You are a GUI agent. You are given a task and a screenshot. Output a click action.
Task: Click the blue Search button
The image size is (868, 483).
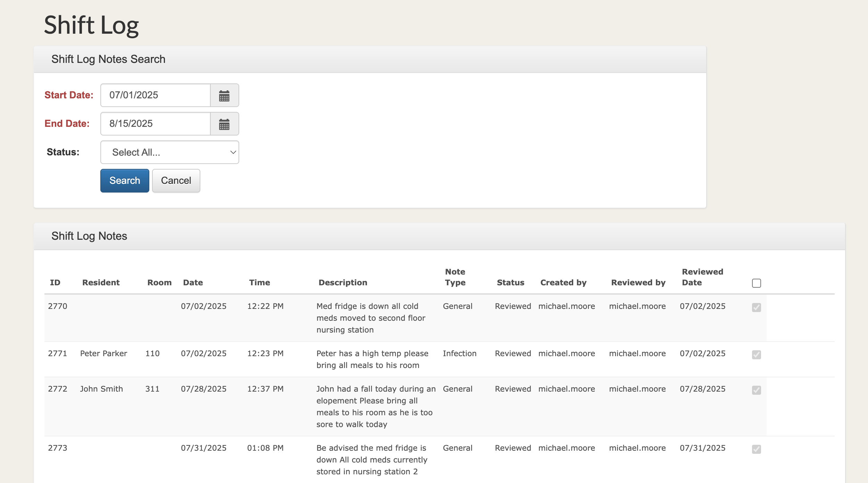click(125, 181)
